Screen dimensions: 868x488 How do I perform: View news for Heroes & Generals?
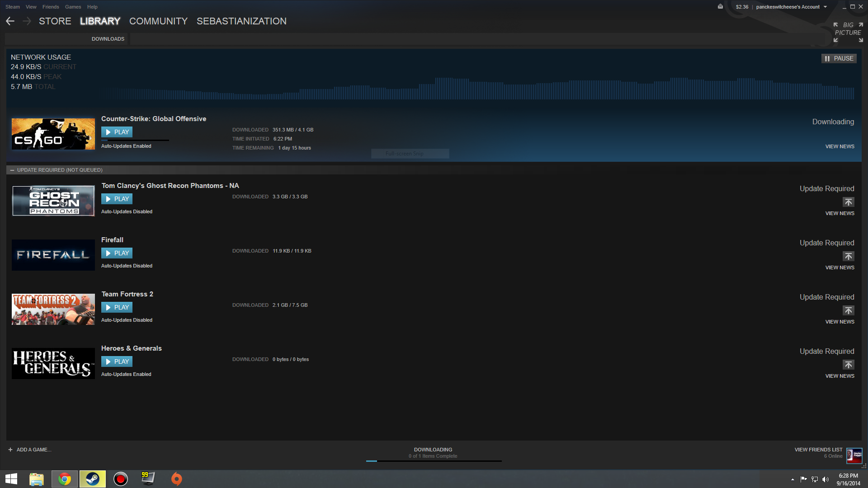pos(840,376)
